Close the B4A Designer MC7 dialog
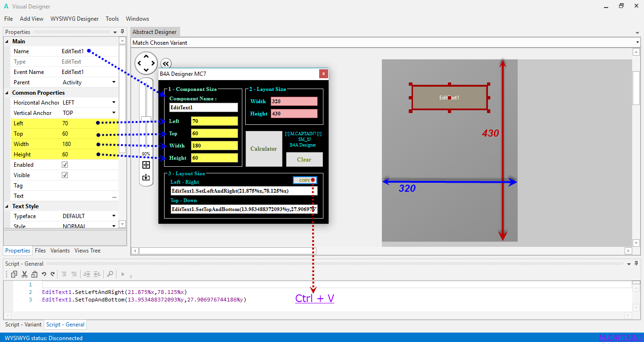This screenshot has width=644, height=342. pos(323,73)
